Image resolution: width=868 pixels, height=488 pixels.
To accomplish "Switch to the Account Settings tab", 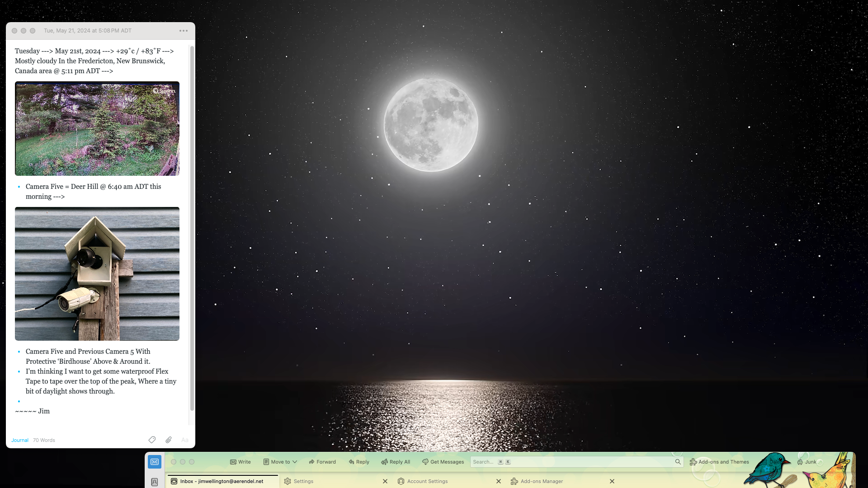I will pos(427,481).
